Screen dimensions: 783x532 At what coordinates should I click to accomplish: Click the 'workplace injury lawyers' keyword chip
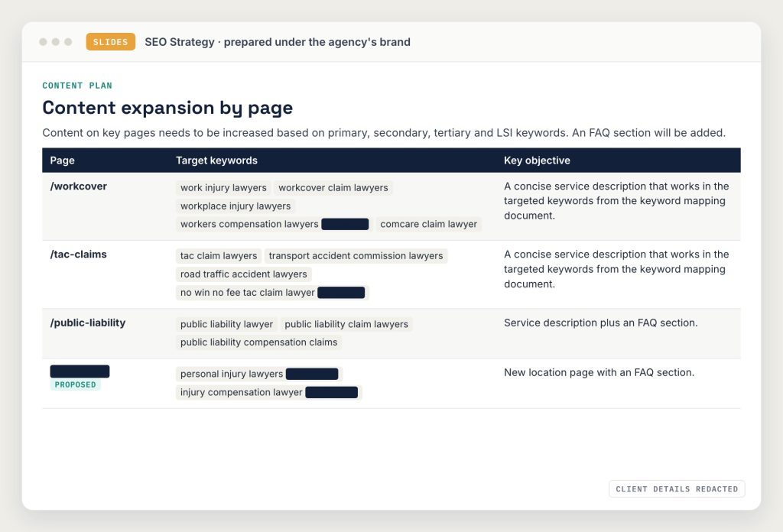[x=236, y=206]
